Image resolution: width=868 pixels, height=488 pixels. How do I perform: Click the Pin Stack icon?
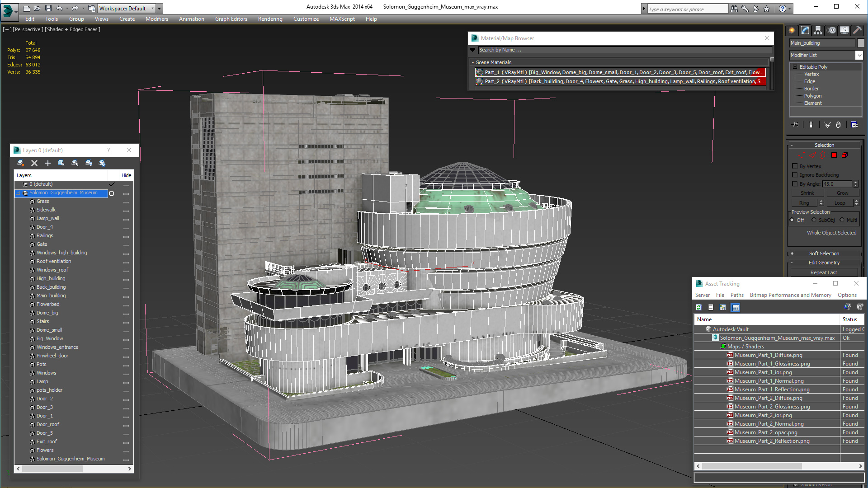(796, 125)
